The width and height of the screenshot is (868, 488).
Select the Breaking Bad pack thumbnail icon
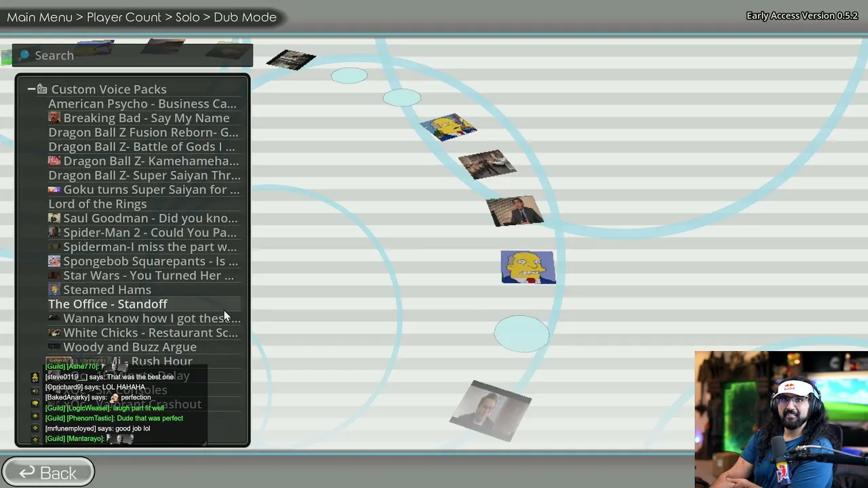click(54, 118)
